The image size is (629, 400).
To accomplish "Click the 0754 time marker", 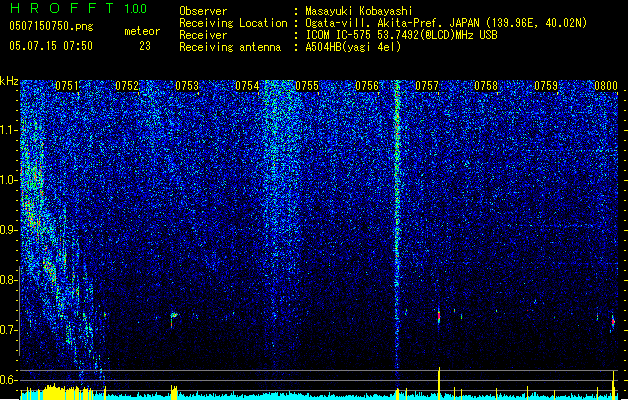I will 247,85.
